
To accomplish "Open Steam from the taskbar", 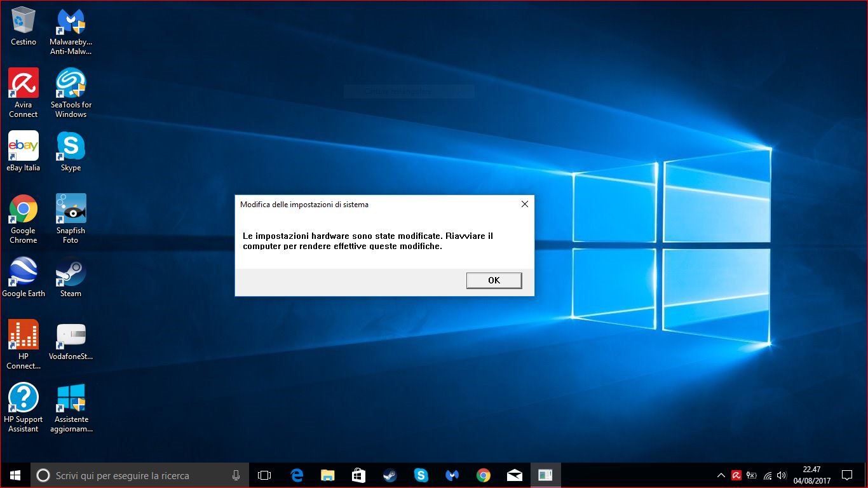I will (x=390, y=475).
